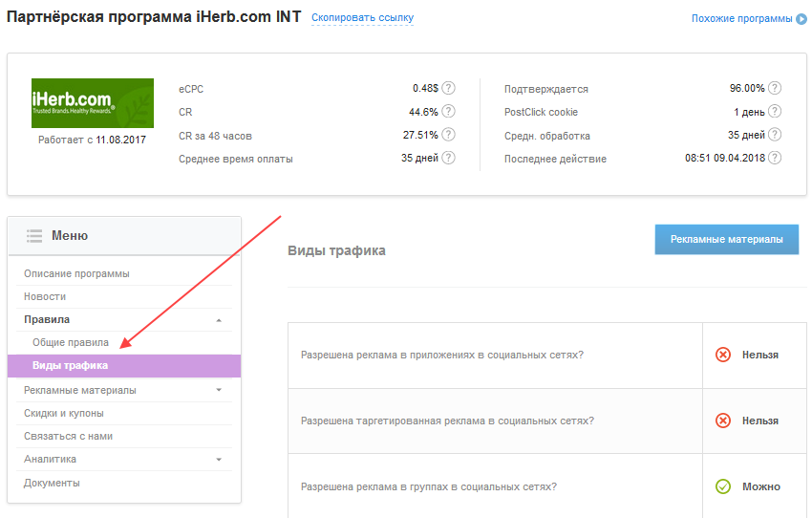Screen dimensions: 812x518
Task: Open Связаться с нами menu item
Action: tap(69, 436)
